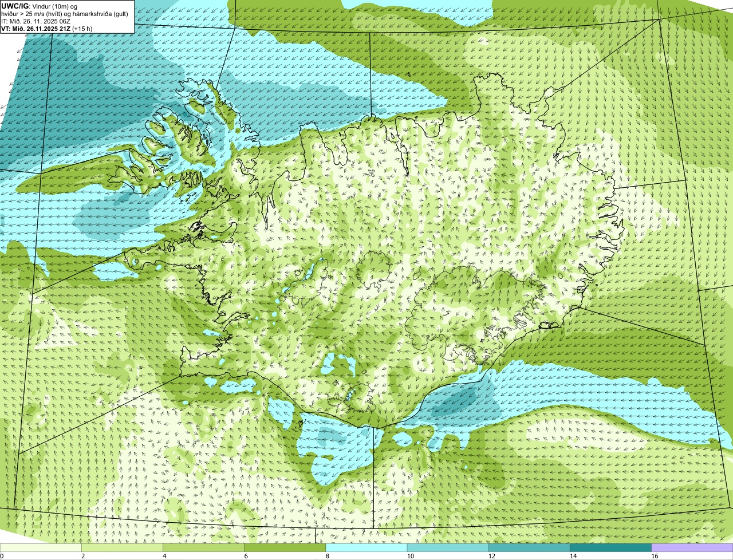This screenshot has height=560, width=733.
Task: Click the legend scale label '6'
Action: (246, 556)
